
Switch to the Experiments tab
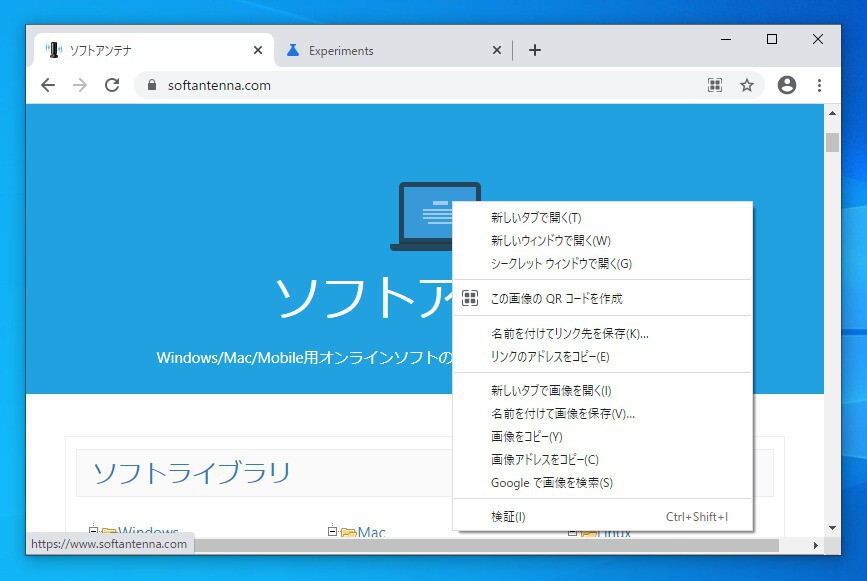(380, 50)
